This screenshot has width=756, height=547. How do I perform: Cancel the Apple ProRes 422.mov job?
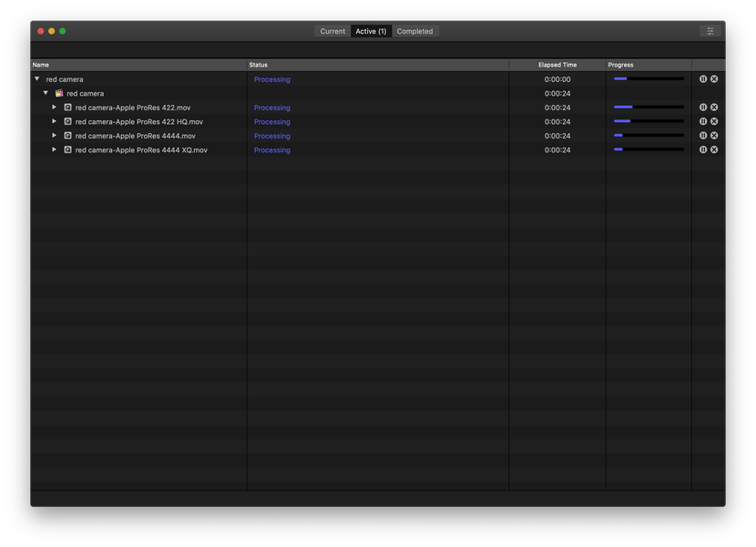[x=714, y=108]
